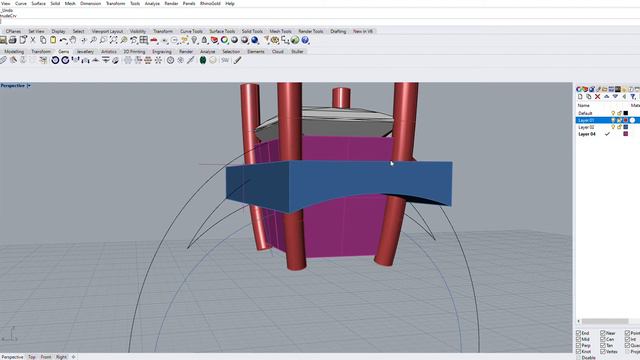Click the green emerald gem icon
Image resolution: width=640 pixels, height=360 pixels.
tap(203, 60)
